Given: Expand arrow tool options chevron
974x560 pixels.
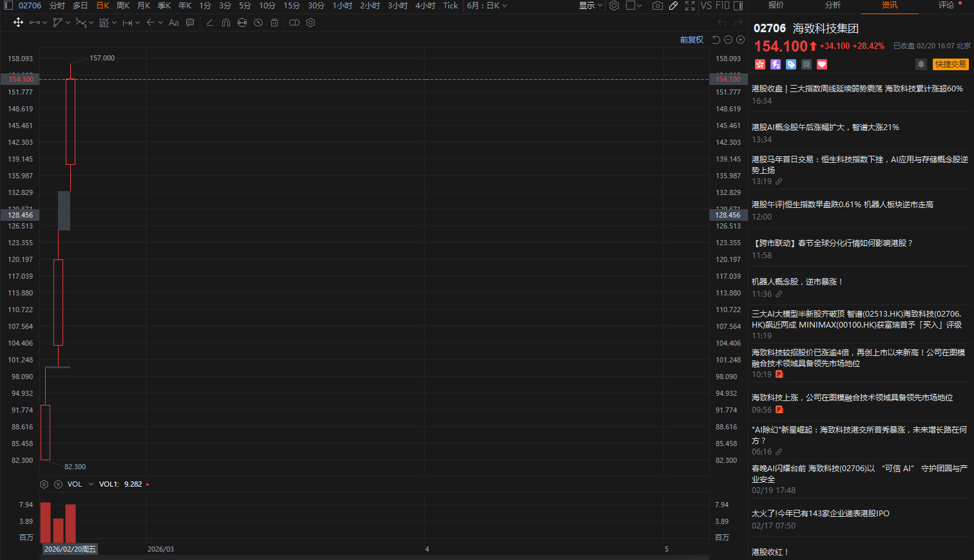Looking at the screenshot, I should (160, 23).
